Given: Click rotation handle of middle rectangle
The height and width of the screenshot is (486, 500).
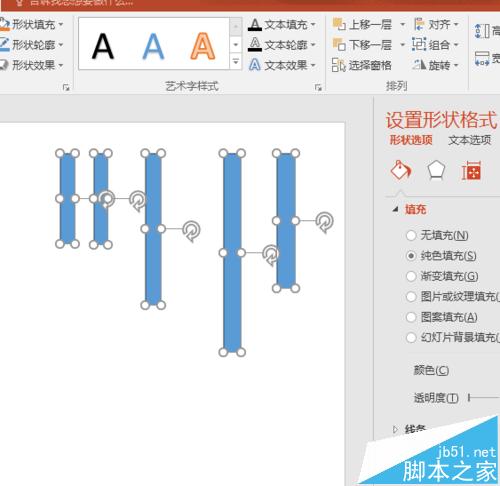Looking at the screenshot, I should (191, 230).
